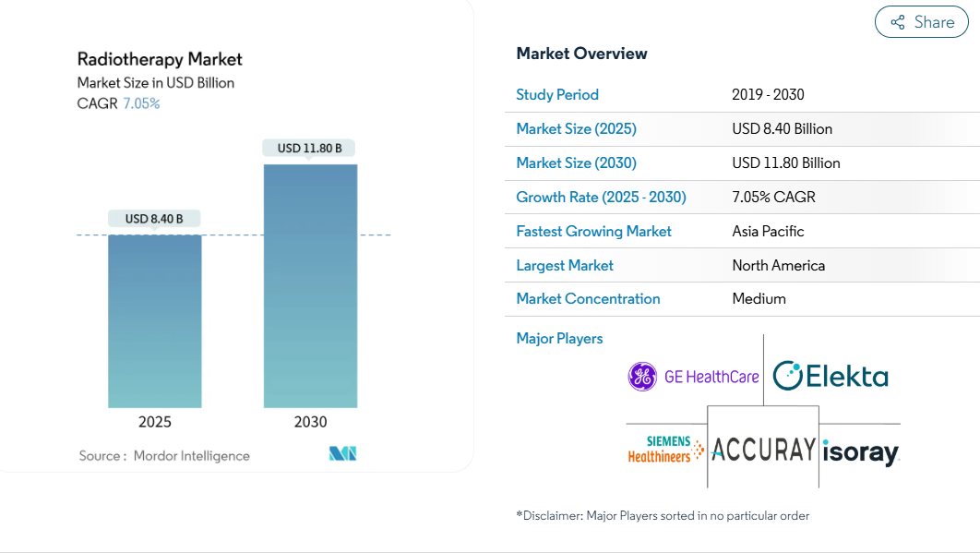The image size is (980, 553).
Task: Select the Siemens Healthineers logo
Action: 665,450
